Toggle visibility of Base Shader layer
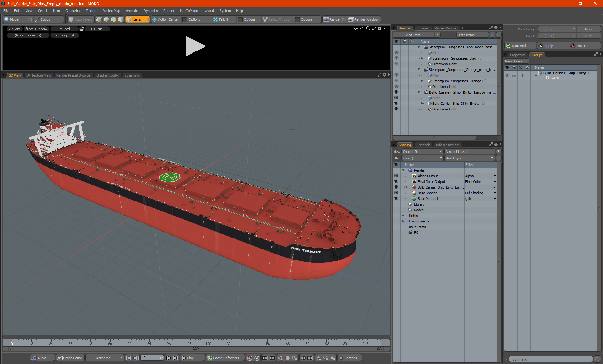603x364 pixels. [396, 193]
